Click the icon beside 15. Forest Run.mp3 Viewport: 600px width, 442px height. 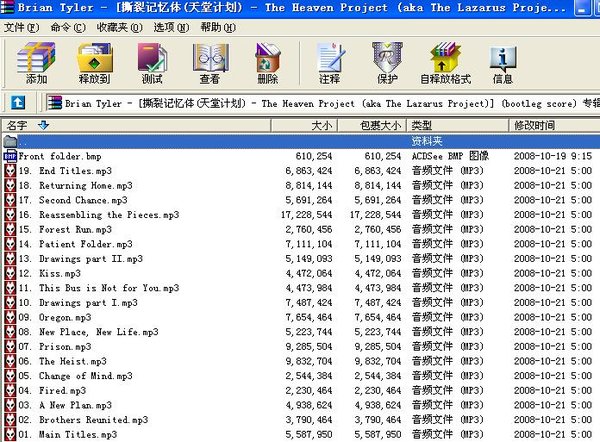10,230
